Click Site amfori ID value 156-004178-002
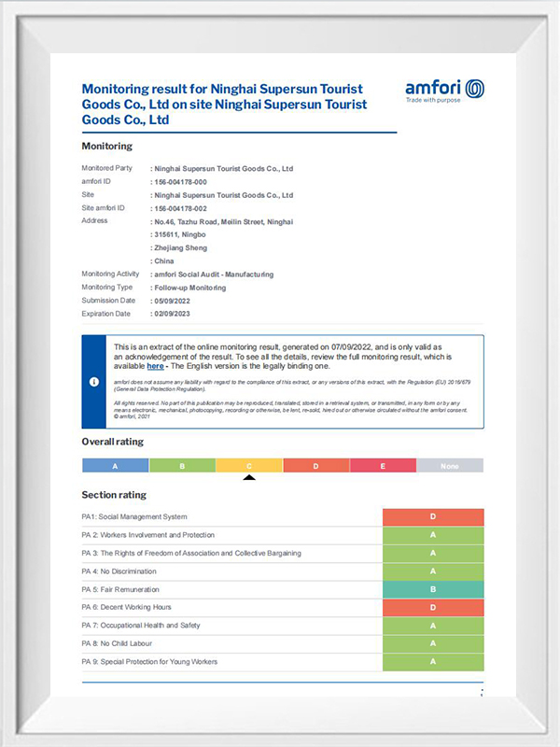 180,208
